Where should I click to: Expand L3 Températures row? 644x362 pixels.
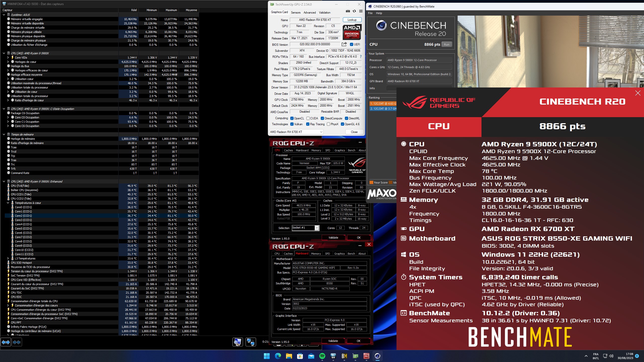(8, 258)
